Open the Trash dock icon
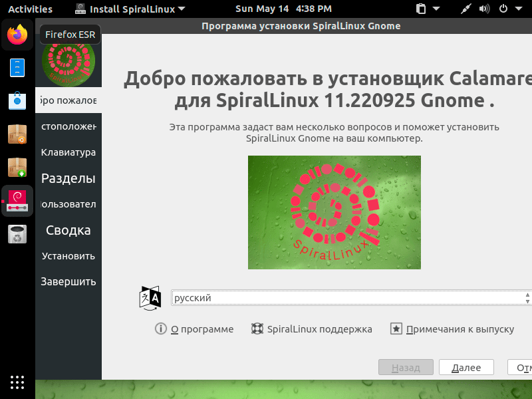The width and height of the screenshot is (532, 399). coord(17,234)
